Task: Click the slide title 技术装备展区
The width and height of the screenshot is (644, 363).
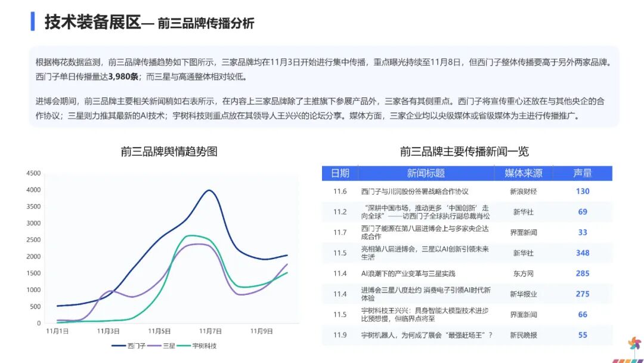Action: [93, 22]
